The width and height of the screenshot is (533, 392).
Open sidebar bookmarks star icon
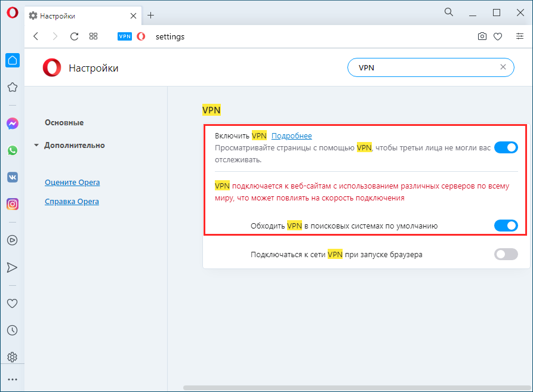coord(13,87)
